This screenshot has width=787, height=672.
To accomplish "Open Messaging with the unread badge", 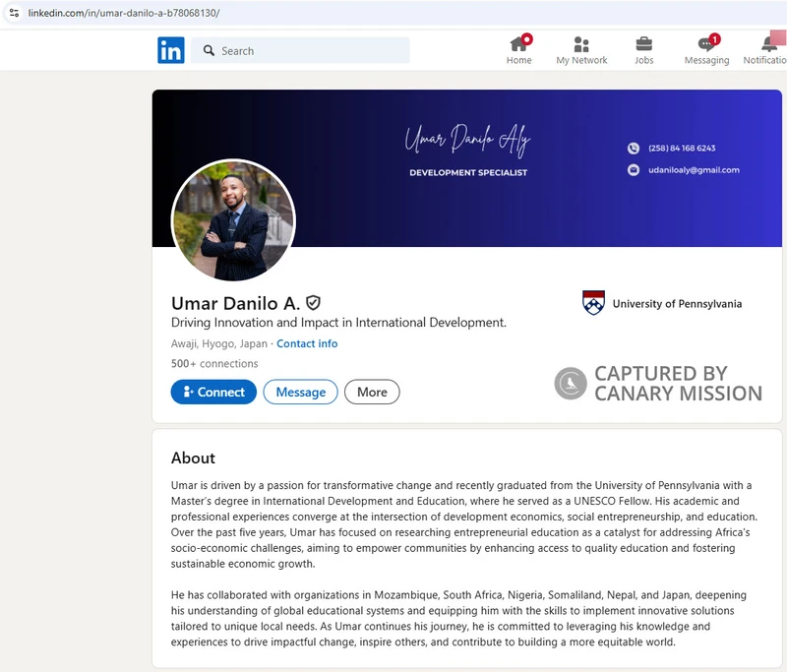I will [706, 49].
